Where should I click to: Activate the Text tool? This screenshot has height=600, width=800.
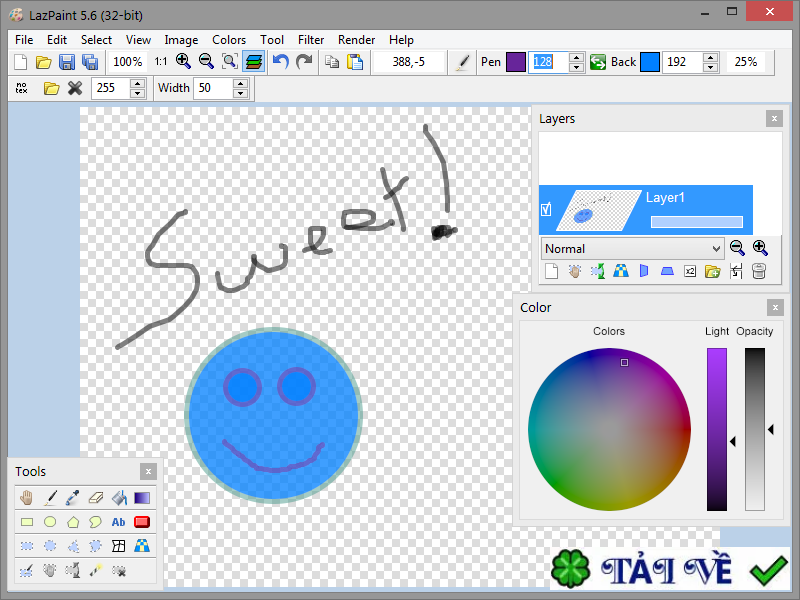tap(119, 522)
